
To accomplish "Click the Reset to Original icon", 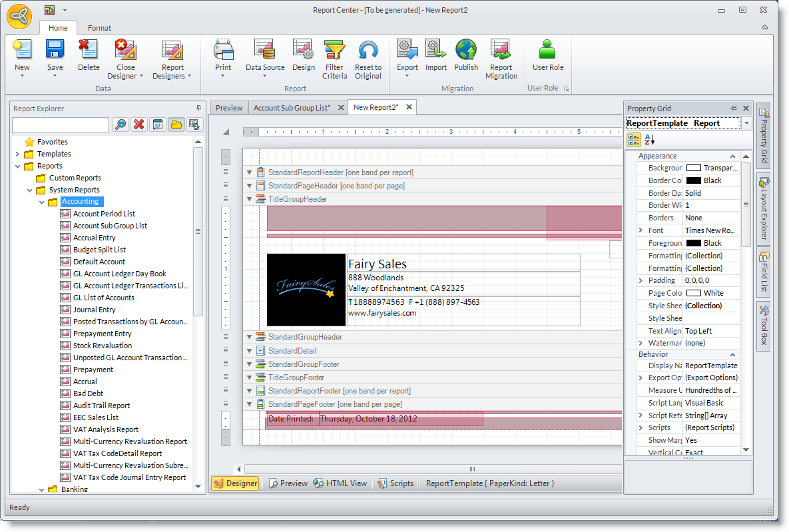I will (x=368, y=51).
